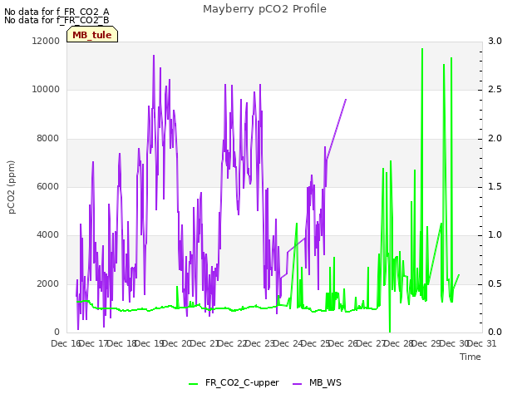
Task: Click the green FR_CO2_C-upper legend swatch
Action: click(x=193, y=384)
